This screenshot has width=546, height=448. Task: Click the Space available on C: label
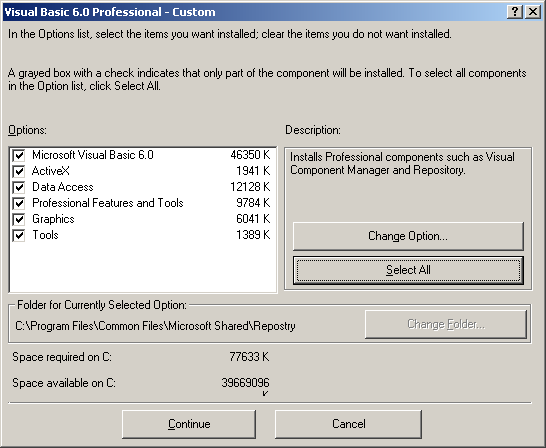64,383
